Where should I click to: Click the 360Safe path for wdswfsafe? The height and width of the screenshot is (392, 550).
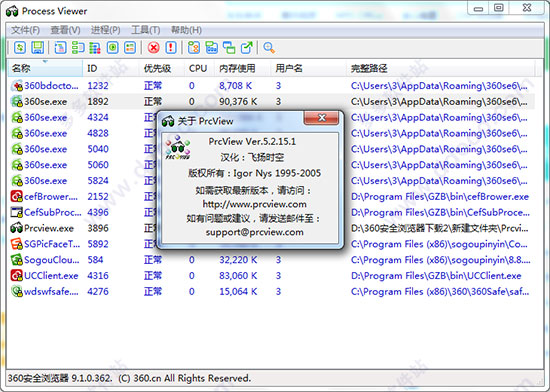[440, 291]
